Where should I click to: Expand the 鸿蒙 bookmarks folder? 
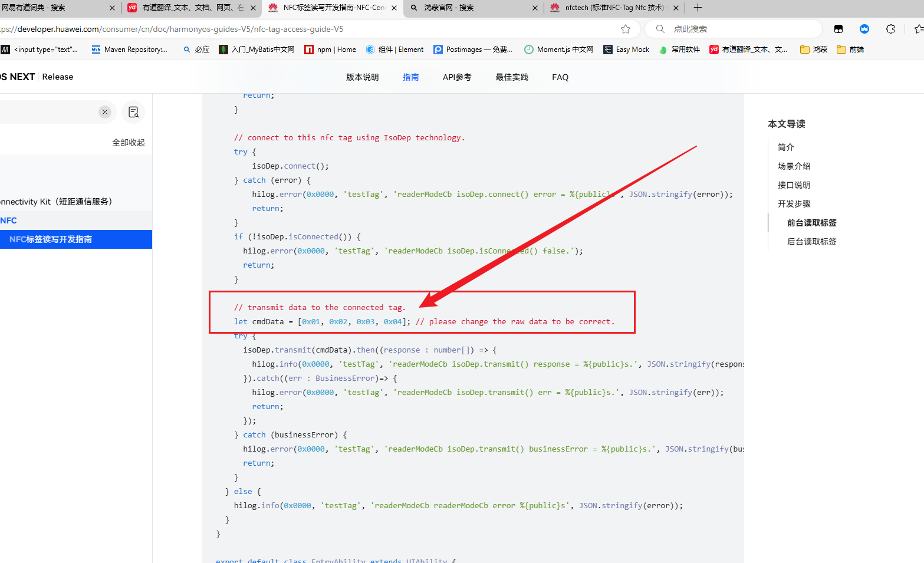click(814, 50)
